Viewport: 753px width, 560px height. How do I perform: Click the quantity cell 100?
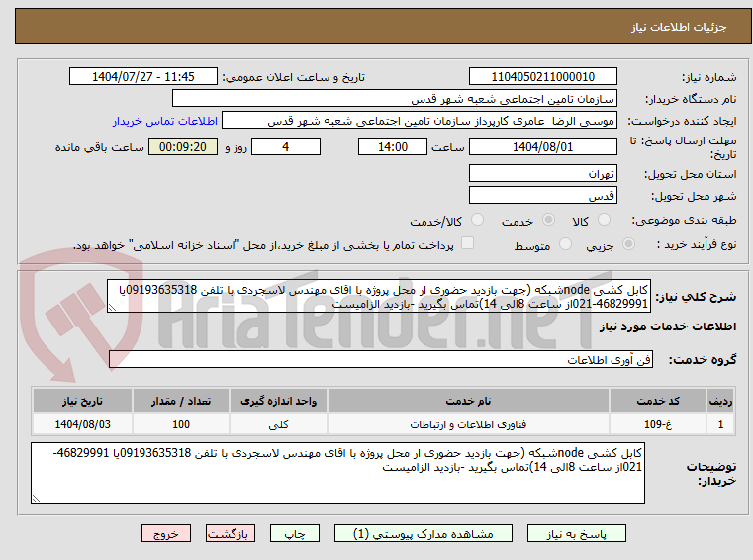[181, 424]
